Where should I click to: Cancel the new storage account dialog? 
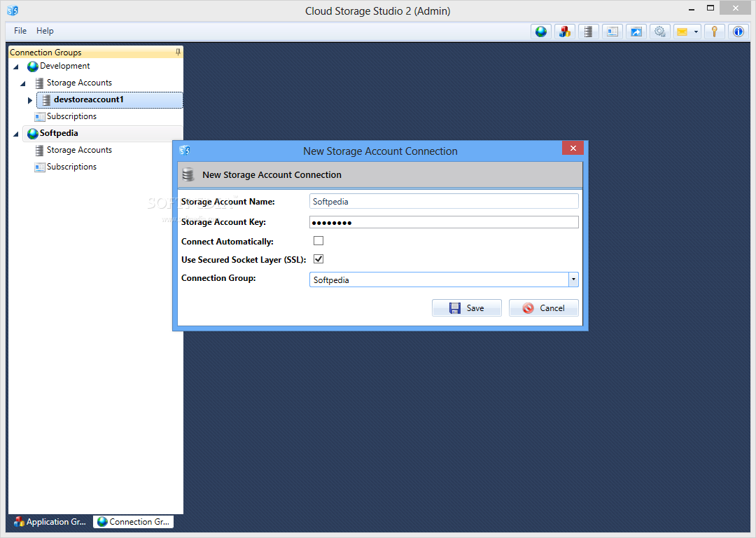click(543, 308)
